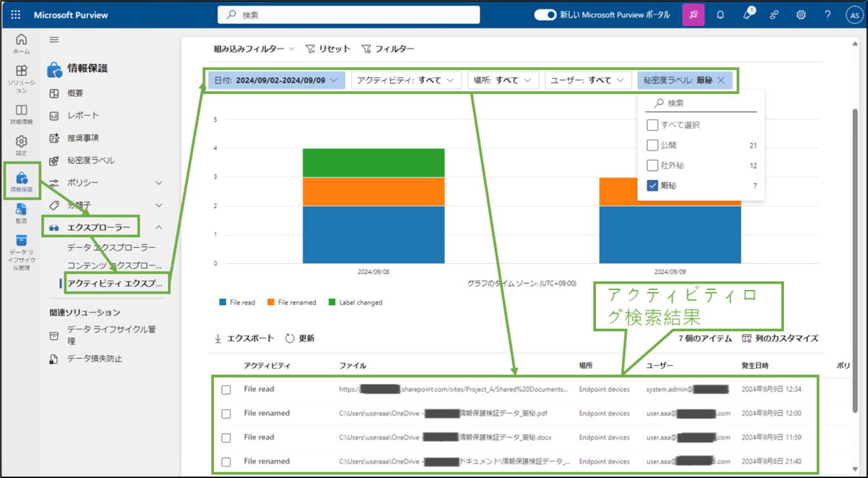Open the sharepoint.com Project_A file entry
Image resolution: width=868 pixels, height=478 pixels.
pos(454,390)
